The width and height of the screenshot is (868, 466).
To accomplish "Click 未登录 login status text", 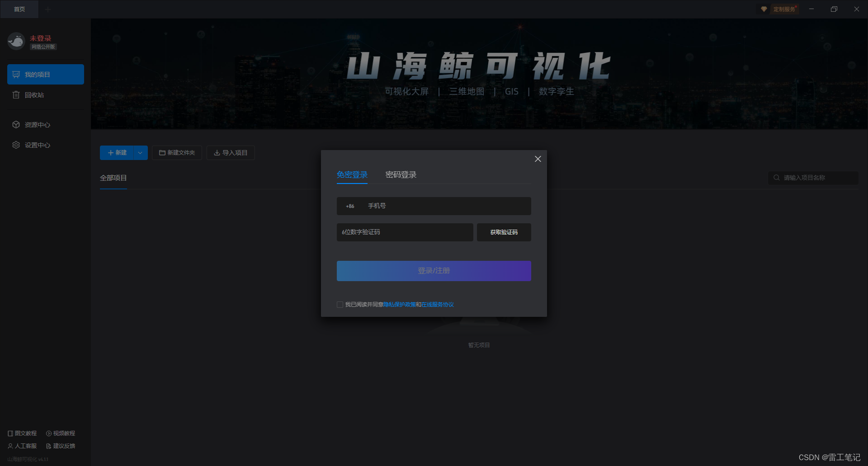I will pos(41,38).
